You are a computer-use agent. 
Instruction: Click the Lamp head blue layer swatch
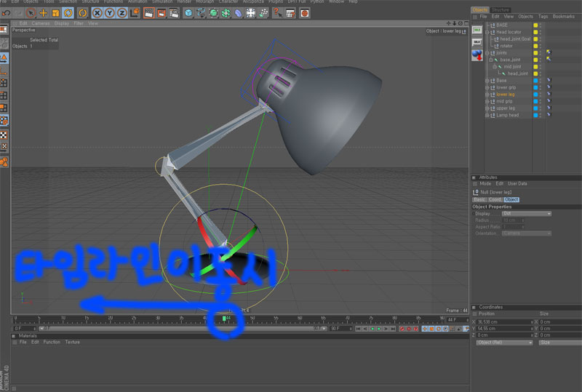[535, 116]
